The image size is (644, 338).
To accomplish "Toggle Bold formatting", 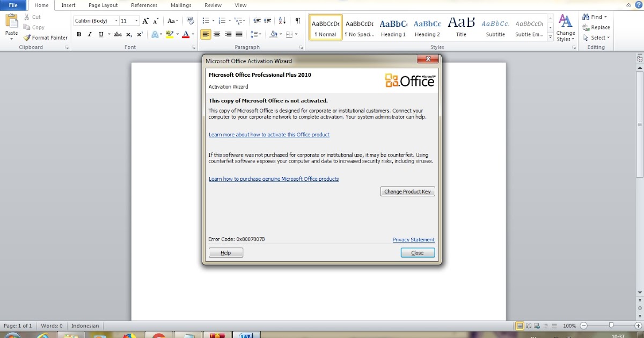I will 79,34.
